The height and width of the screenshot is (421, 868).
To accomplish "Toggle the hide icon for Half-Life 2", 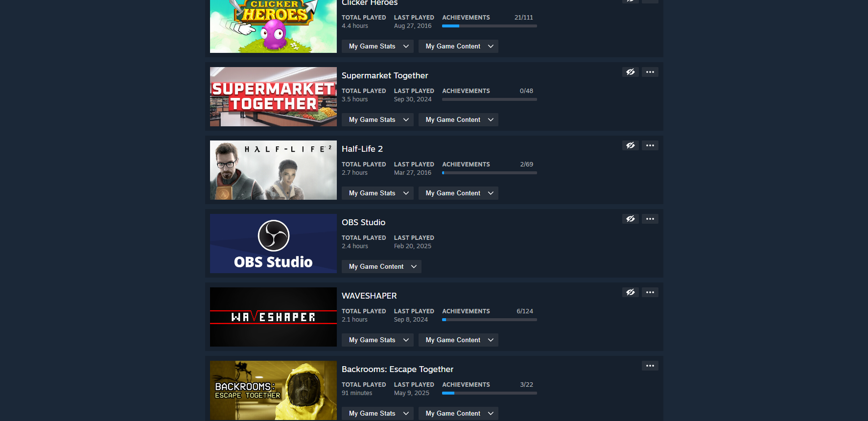I will pos(631,145).
